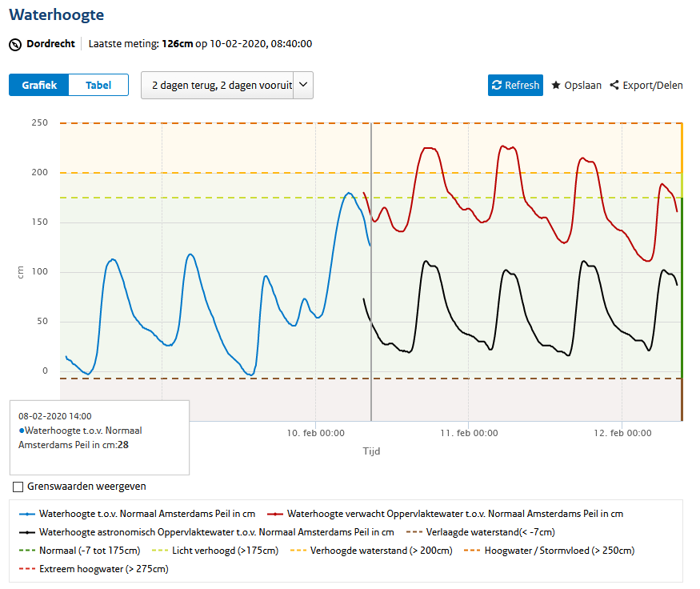Toggle the black astronomisch legend line marker
700x589 pixels.
point(27,532)
